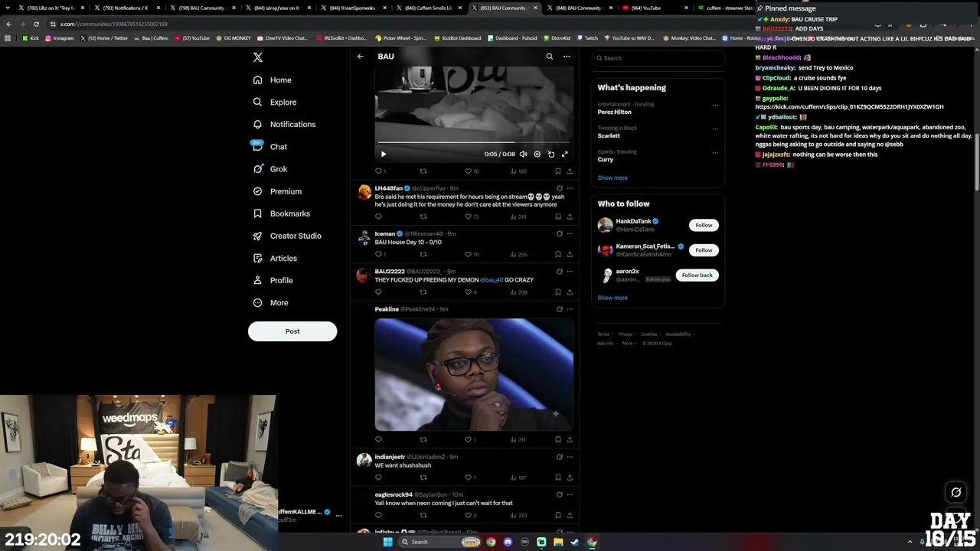Repost LH448fan's post

(x=423, y=217)
